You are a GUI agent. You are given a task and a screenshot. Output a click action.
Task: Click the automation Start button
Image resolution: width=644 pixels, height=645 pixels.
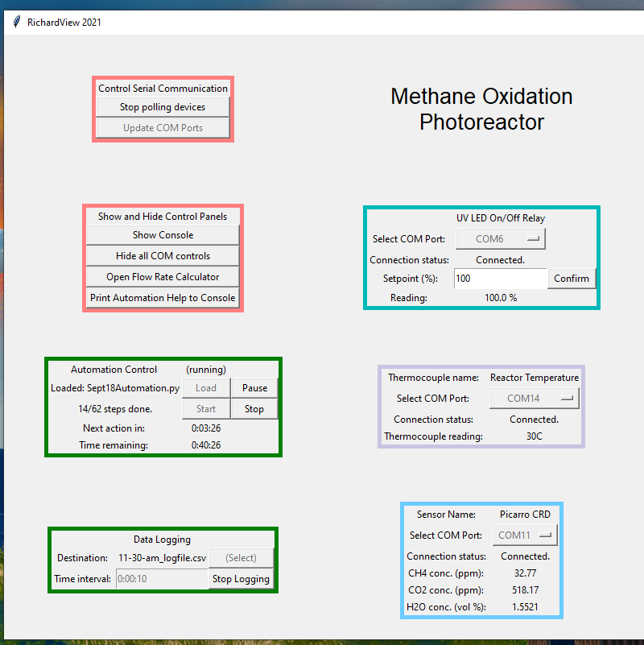(x=206, y=409)
